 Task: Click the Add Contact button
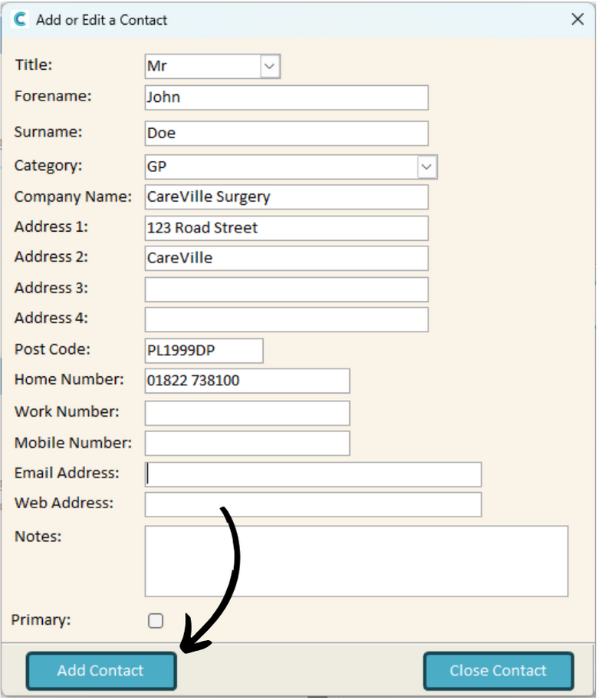pyautogui.click(x=101, y=671)
